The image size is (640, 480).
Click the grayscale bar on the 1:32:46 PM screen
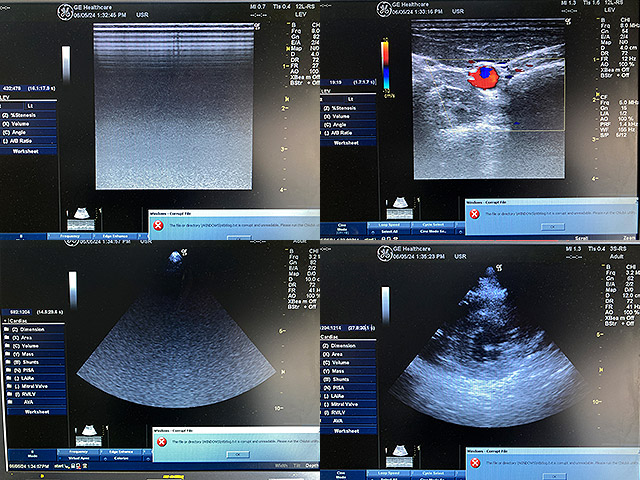pos(66,64)
